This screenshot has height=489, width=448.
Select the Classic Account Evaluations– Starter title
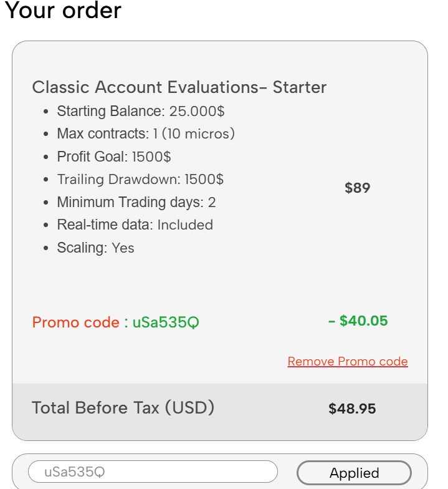(179, 87)
